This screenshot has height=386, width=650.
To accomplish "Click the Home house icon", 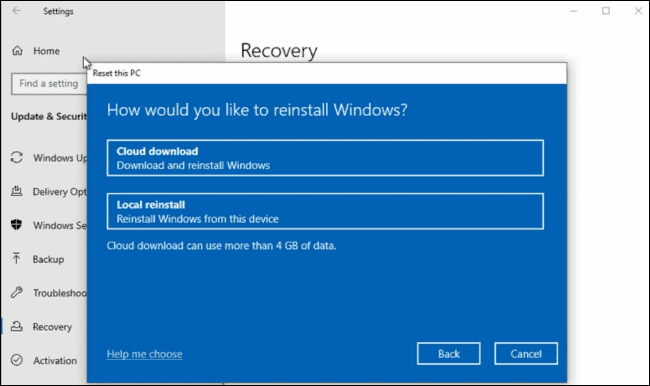I will coord(17,51).
